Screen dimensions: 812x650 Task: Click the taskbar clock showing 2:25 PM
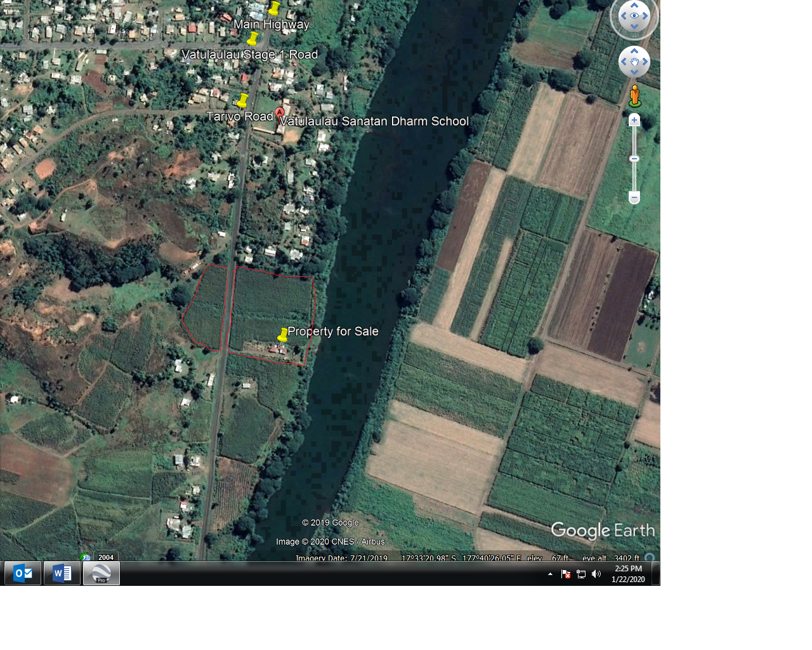pyautogui.click(x=628, y=574)
